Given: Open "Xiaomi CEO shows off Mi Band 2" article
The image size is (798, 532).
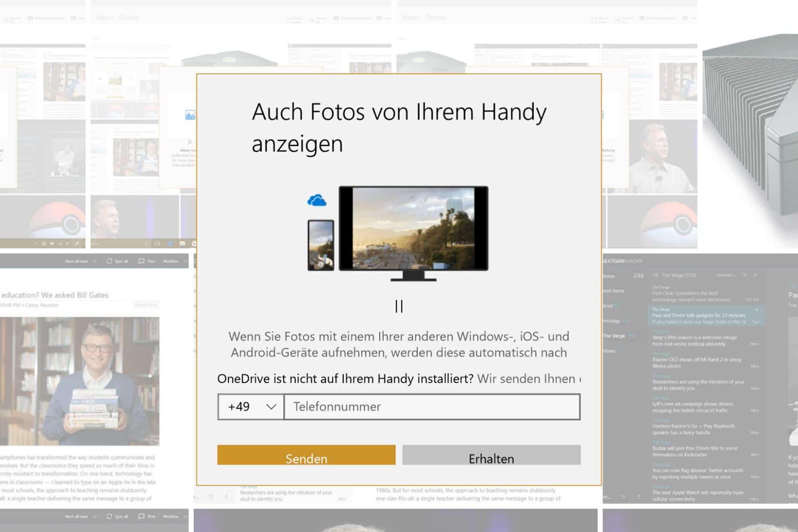Looking at the screenshot, I should click(707, 360).
